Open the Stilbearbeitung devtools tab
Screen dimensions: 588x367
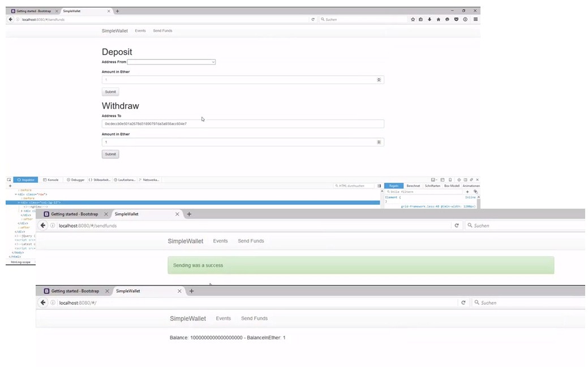click(x=100, y=180)
